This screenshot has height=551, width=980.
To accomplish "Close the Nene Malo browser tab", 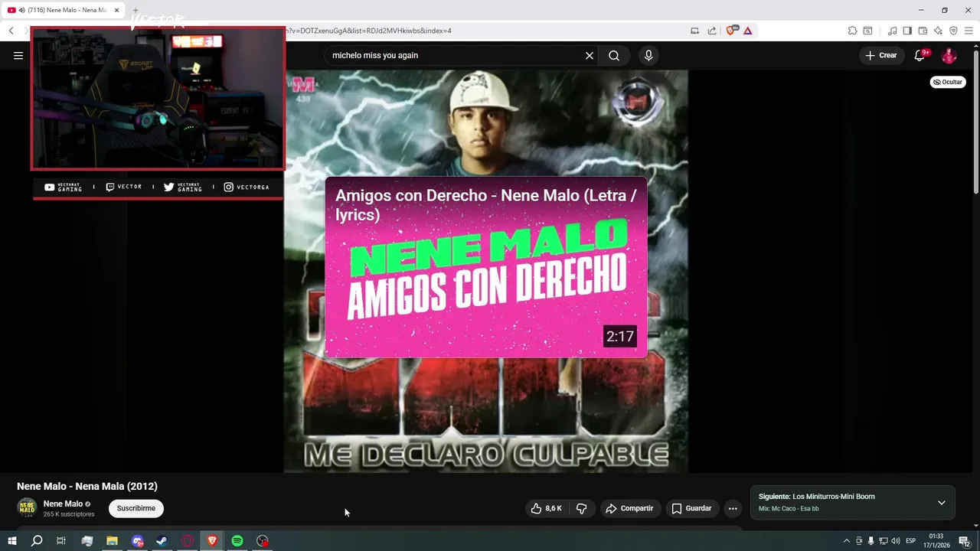I will click(116, 10).
